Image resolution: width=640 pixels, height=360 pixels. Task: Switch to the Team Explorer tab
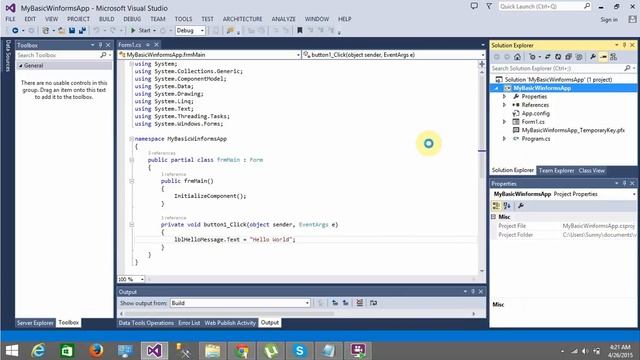pyautogui.click(x=556, y=171)
